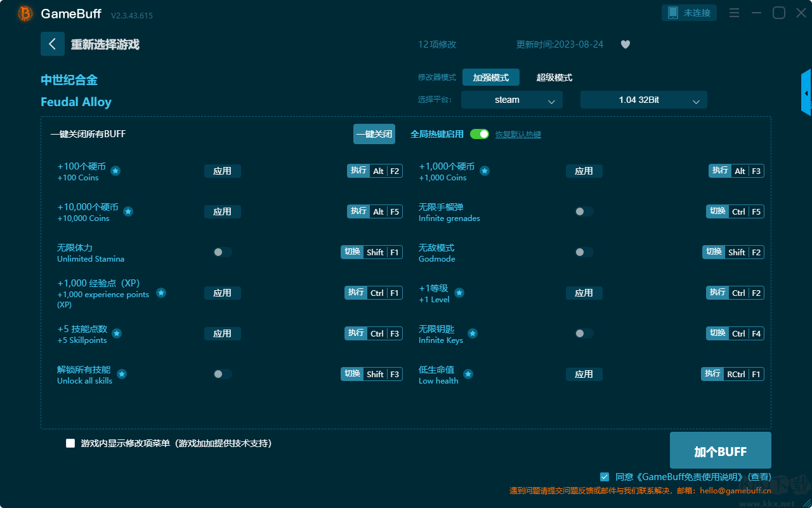The image size is (812, 508).
Task: Select 加强模式 tab
Action: [x=491, y=77]
